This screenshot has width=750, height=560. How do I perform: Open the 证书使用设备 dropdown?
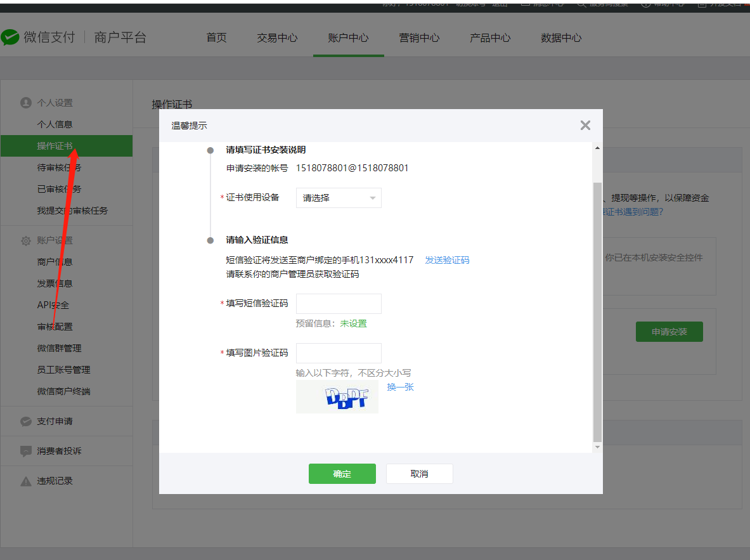[x=339, y=198]
